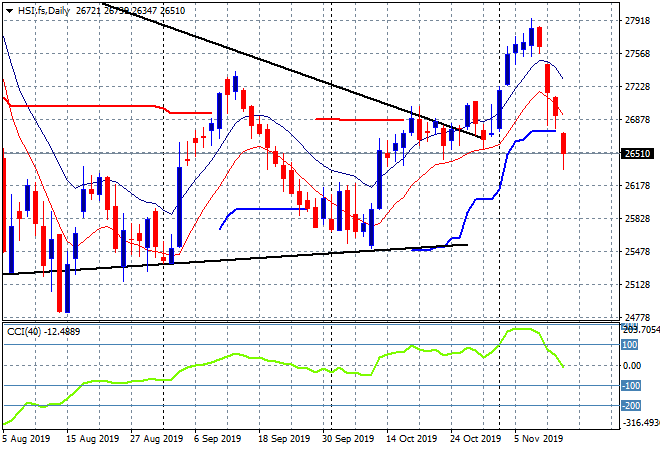Select the descending black trendline
Viewport: 660px width, 450px height.
tap(293, 70)
